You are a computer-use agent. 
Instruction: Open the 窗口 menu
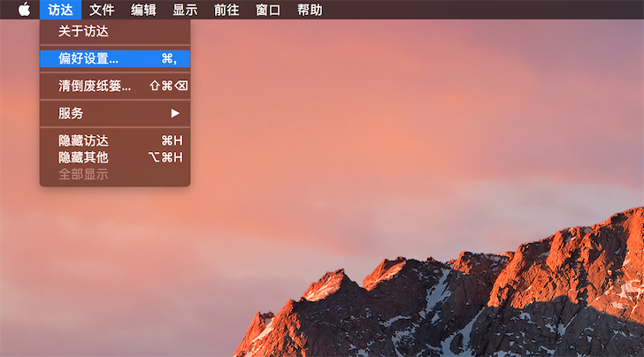click(268, 10)
